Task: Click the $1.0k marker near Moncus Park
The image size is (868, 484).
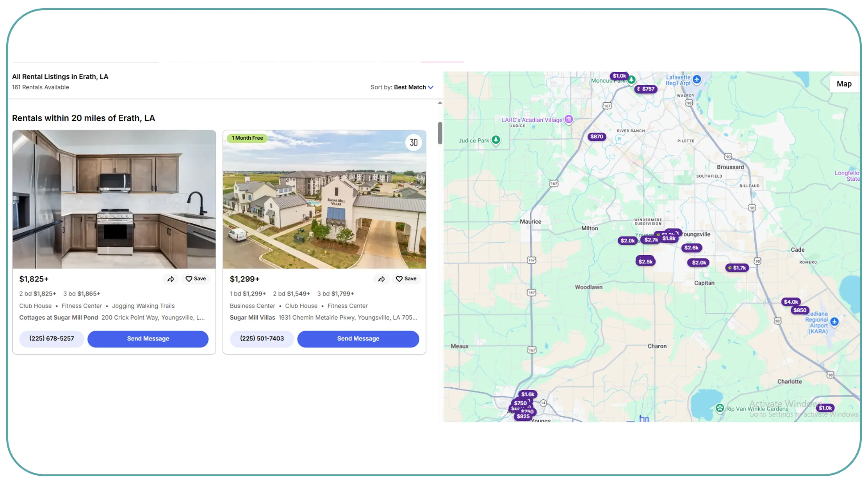Action: 619,76
